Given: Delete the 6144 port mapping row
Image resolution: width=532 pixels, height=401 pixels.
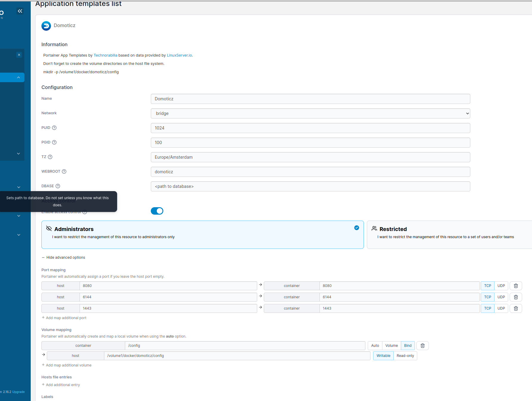Looking at the screenshot, I should point(516,297).
